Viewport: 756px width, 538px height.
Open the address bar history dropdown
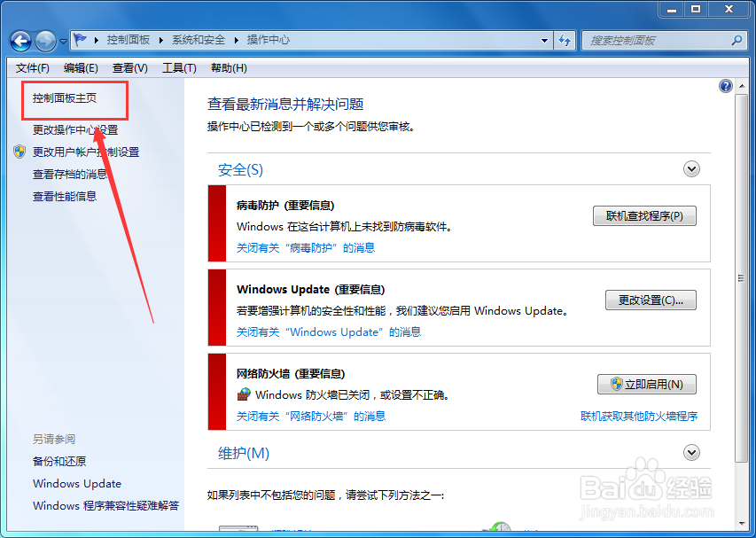coord(544,41)
